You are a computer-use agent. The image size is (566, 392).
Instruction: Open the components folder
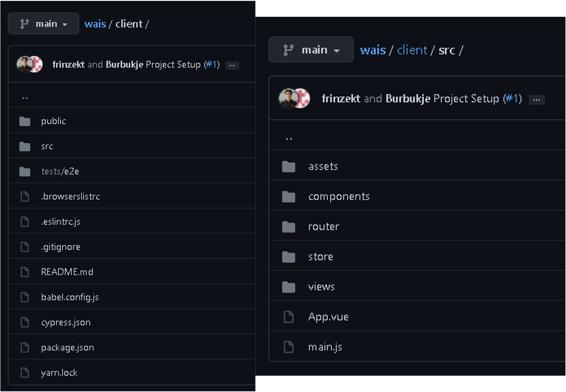click(339, 197)
